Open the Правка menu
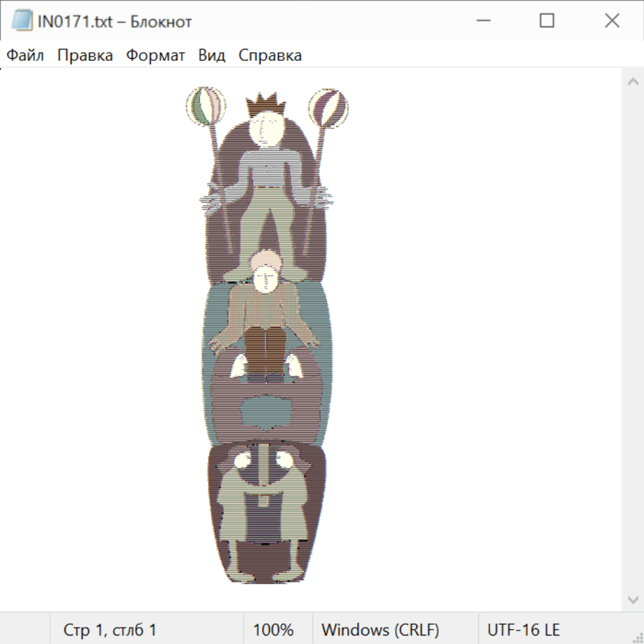 tap(85, 56)
